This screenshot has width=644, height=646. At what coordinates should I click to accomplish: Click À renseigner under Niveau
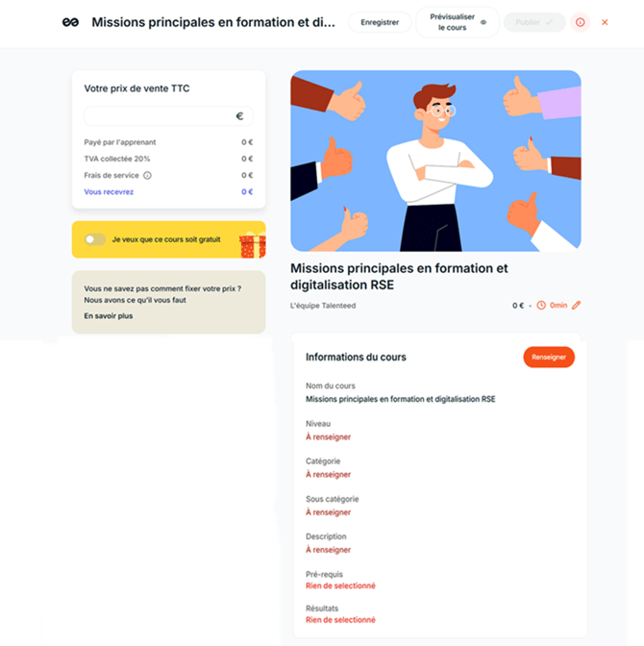coord(328,437)
